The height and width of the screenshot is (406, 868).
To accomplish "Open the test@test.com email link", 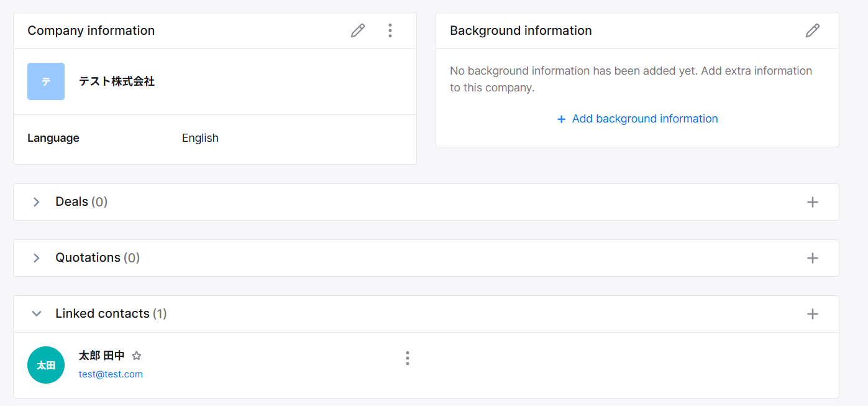I will 111,374.
